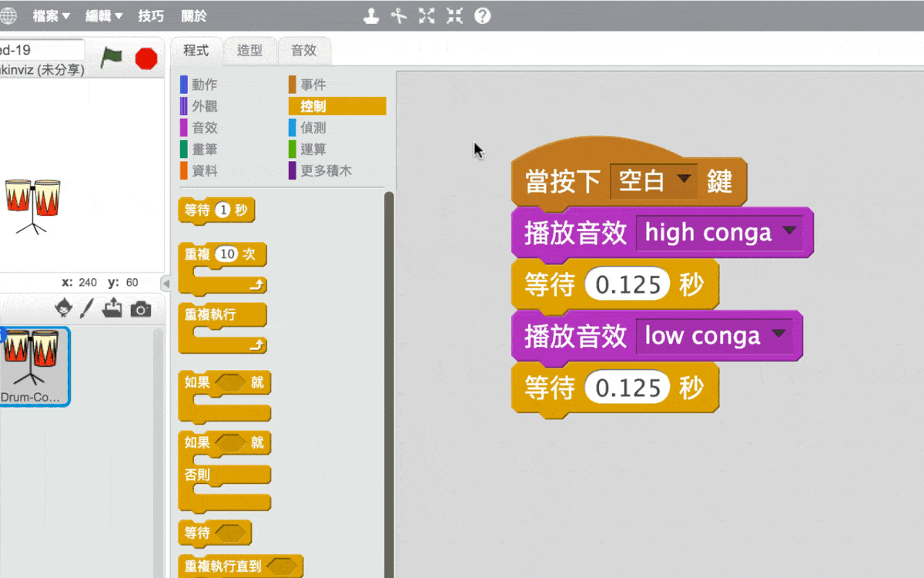Select the 動作 block category
Viewport: 924px width, 578px height.
tap(204, 85)
